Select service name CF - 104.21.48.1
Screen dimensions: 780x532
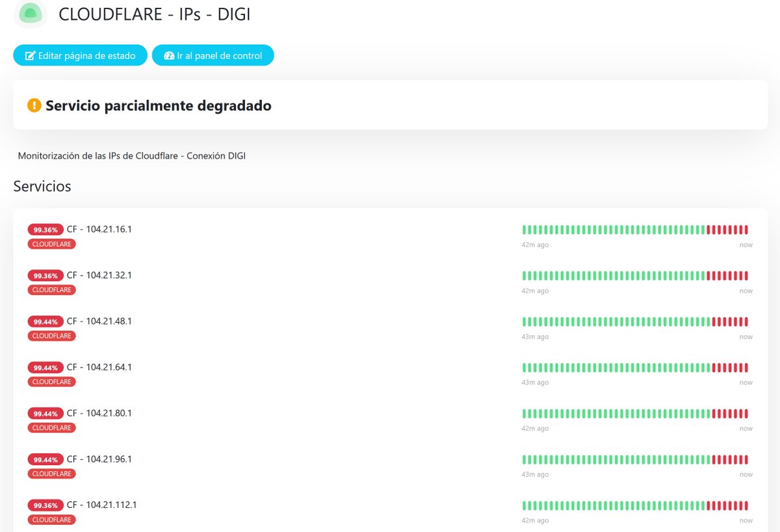[x=99, y=322]
